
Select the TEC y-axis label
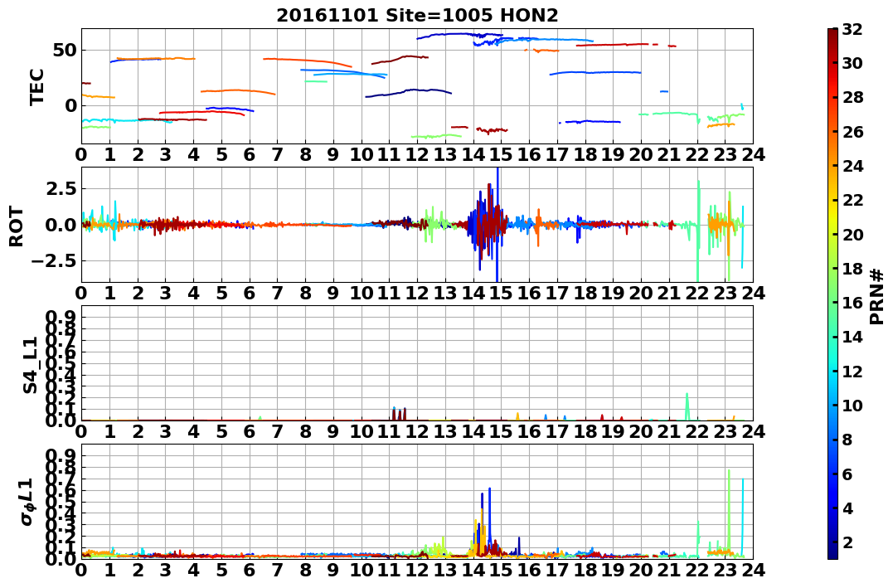click(x=37, y=87)
